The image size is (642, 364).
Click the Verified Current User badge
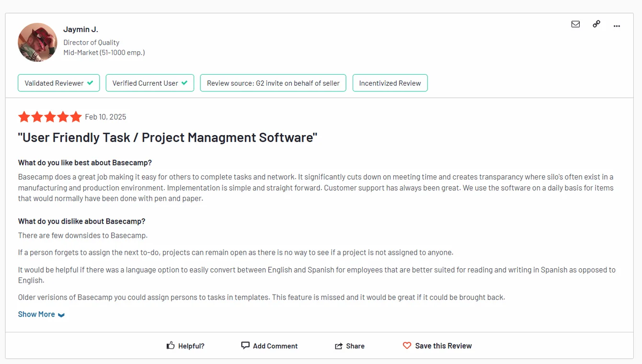150,83
